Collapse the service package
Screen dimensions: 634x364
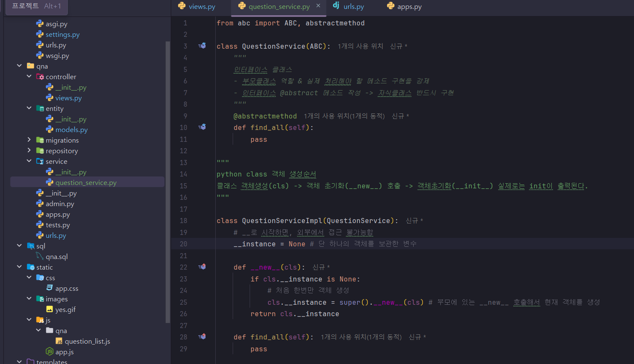(x=29, y=161)
